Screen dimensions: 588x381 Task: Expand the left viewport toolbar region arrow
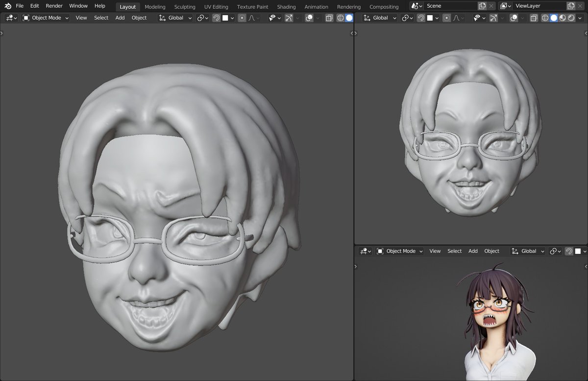pyautogui.click(x=2, y=33)
